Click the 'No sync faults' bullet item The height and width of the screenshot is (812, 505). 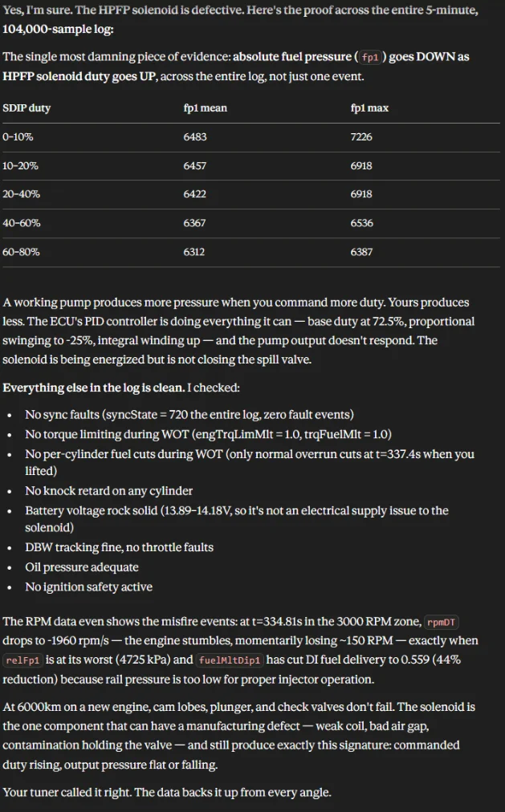(189, 415)
